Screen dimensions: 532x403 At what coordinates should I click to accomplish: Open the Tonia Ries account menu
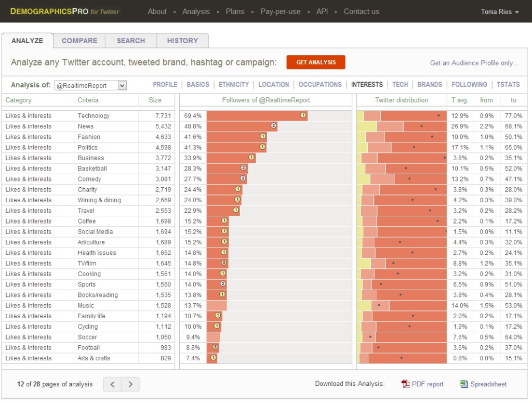click(500, 11)
